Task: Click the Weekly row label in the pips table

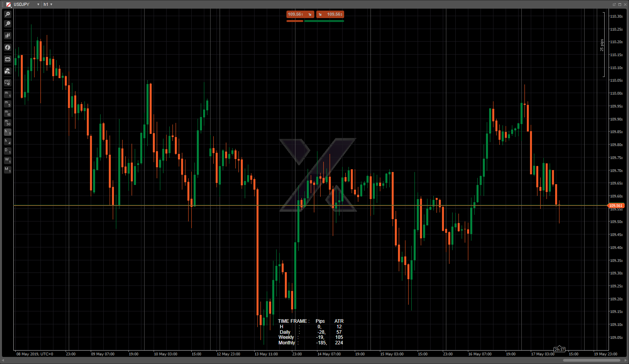Action: click(286, 337)
